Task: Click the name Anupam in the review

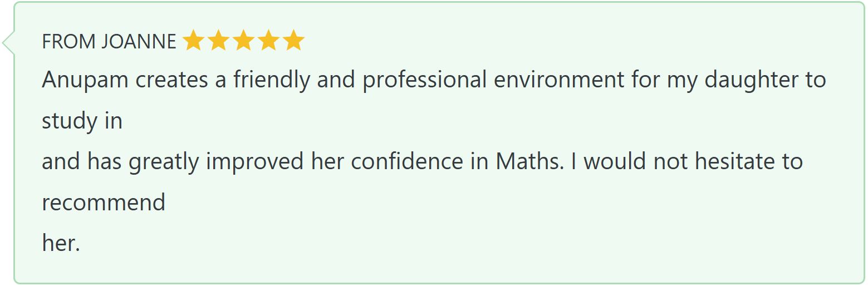Action: [x=85, y=81]
